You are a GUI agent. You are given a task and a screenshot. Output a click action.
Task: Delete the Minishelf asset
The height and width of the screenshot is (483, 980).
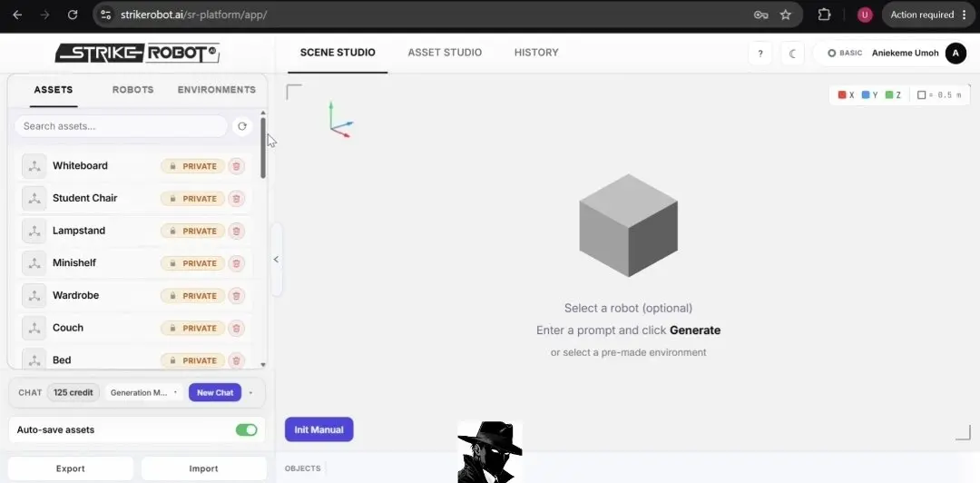[236, 263]
